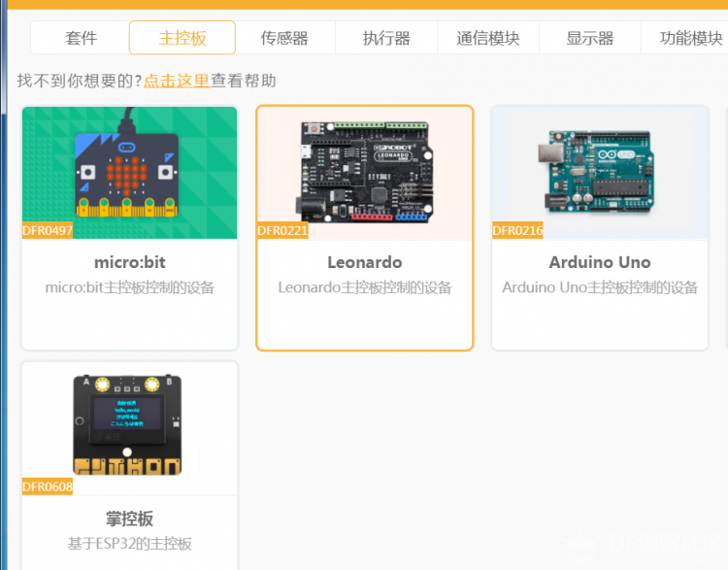Follow the 点击这里 help link
728x570 pixels.
point(177,81)
